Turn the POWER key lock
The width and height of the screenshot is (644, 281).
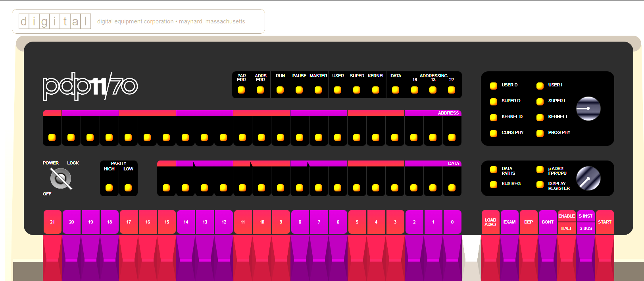(x=61, y=178)
